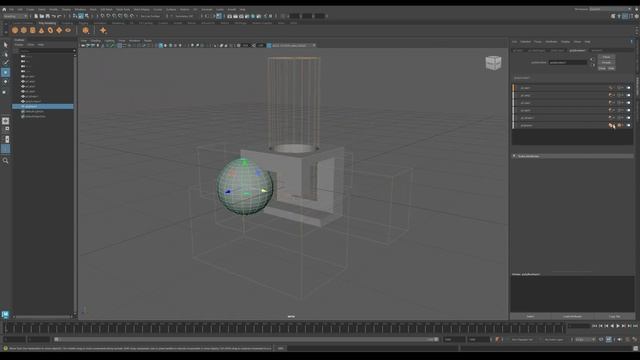Image resolution: width=640 pixels, height=360 pixels.
Task: Create a polygon sphere from the shelf
Action: (15, 30)
